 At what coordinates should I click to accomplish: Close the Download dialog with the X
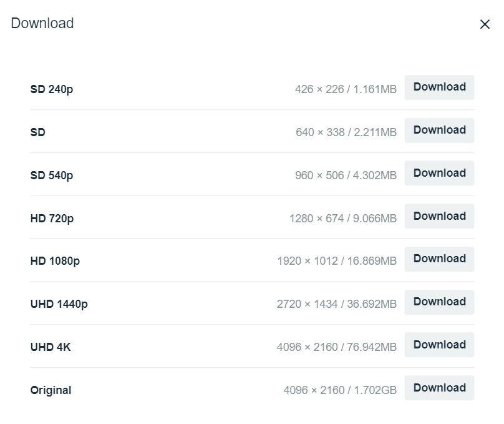[485, 24]
